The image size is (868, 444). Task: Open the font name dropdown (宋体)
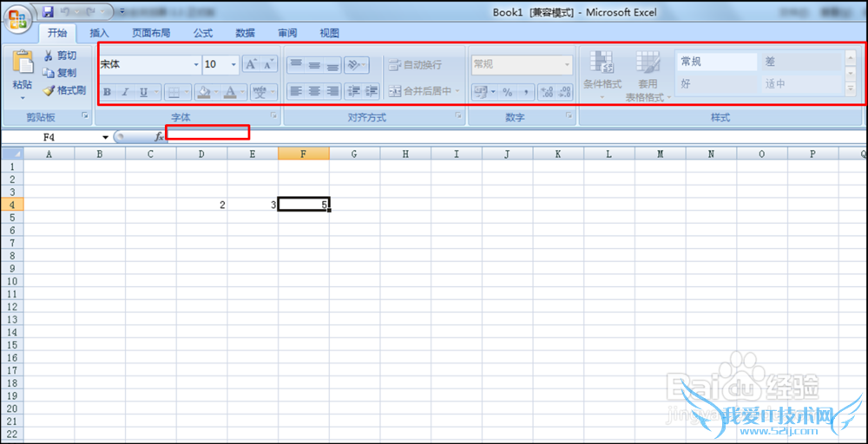tap(195, 65)
